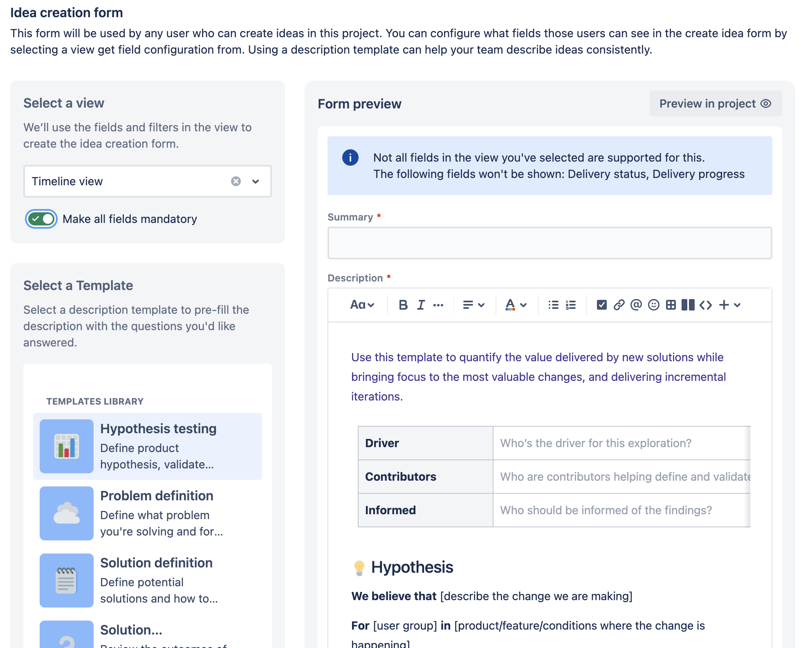Click the Preview in project button

[715, 103]
